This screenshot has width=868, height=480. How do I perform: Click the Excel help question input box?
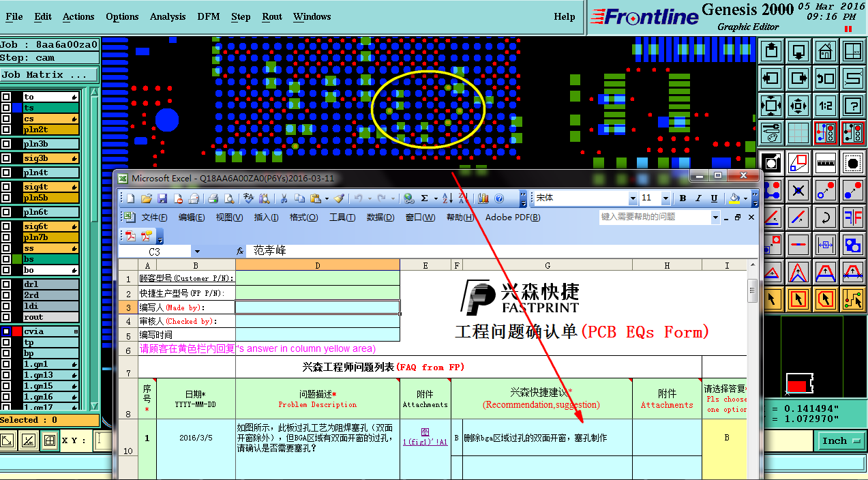[x=655, y=217]
